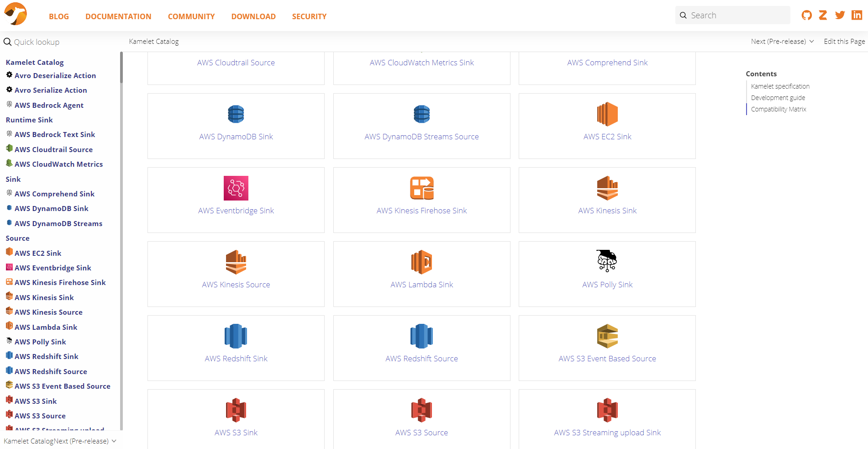The width and height of the screenshot is (868, 449).
Task: Click the Apache Camel logo
Action: pos(16,14)
